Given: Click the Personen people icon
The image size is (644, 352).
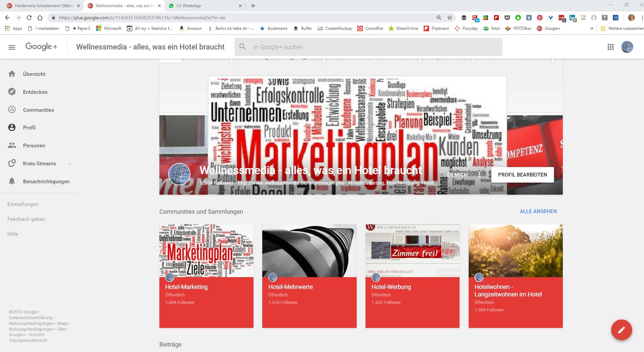Looking at the screenshot, I should pos(12,145).
